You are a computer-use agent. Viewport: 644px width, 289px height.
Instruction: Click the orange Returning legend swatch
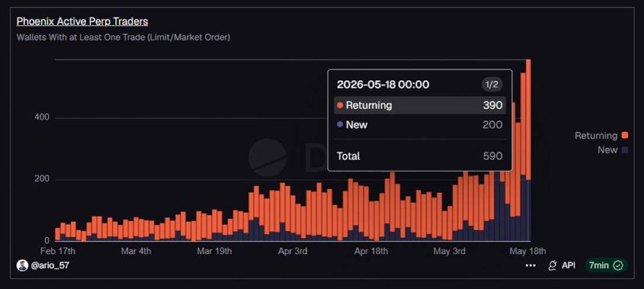(x=625, y=135)
